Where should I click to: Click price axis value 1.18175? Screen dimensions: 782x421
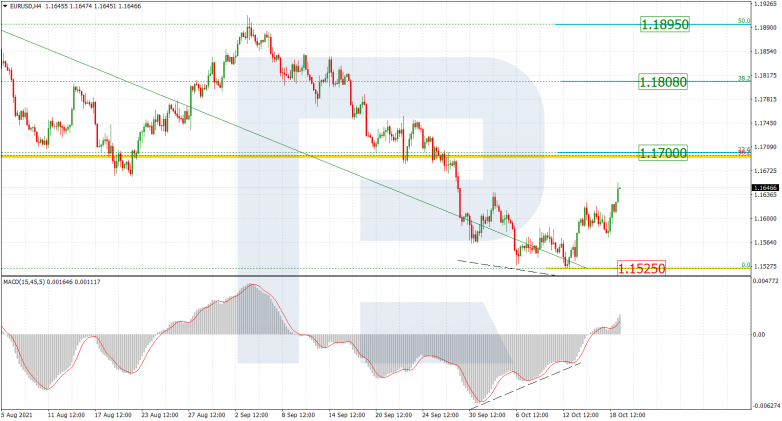click(x=766, y=75)
